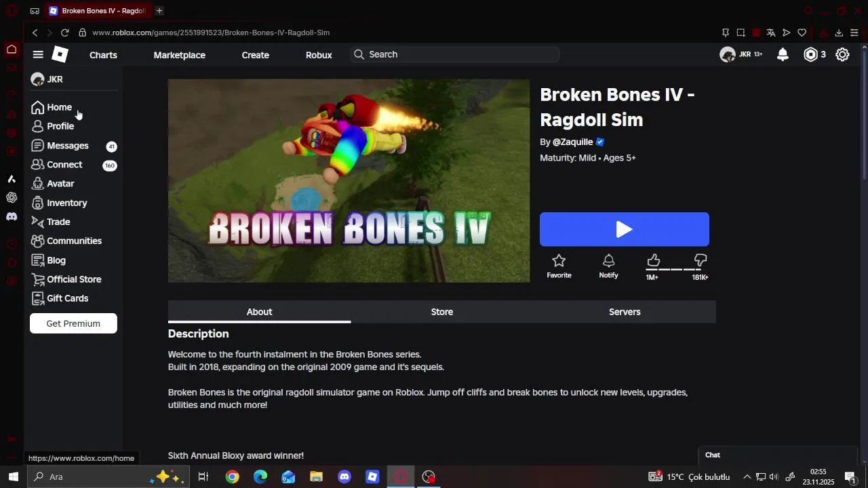Viewport: 868px width, 488px height.
Task: Open the Create menu item
Action: tap(256, 55)
